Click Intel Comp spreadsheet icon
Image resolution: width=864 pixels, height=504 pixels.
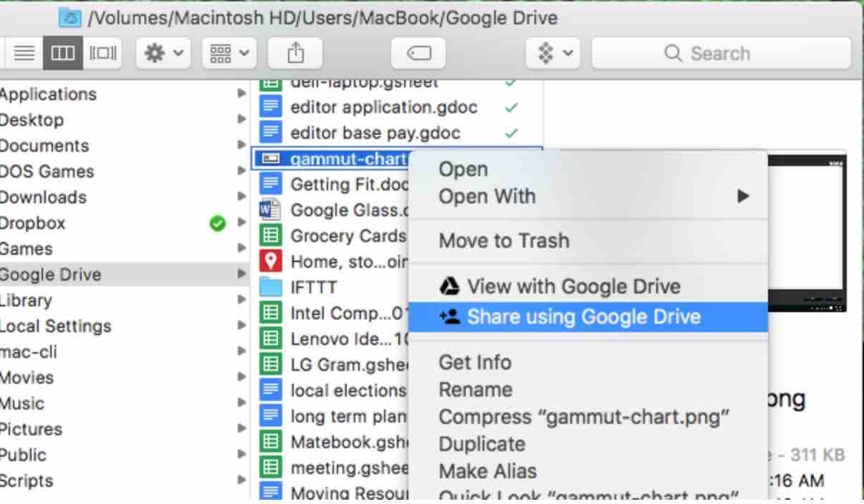click(x=270, y=313)
